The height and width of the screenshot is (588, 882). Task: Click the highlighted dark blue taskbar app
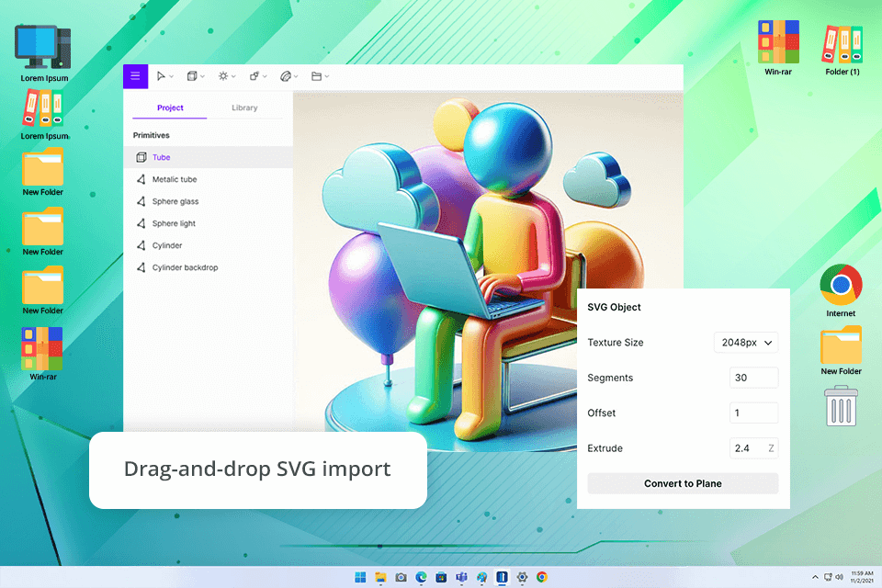pos(502,577)
